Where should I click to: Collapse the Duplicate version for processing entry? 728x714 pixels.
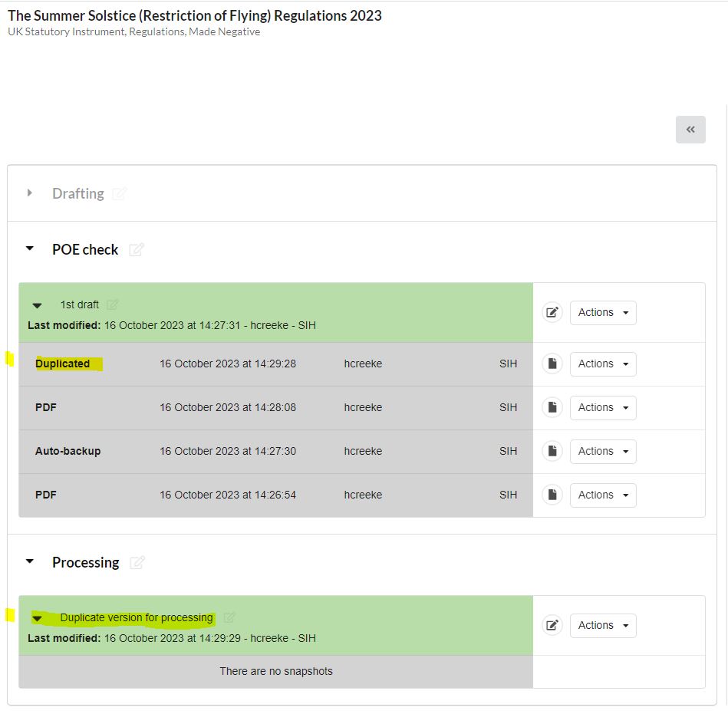tap(37, 618)
